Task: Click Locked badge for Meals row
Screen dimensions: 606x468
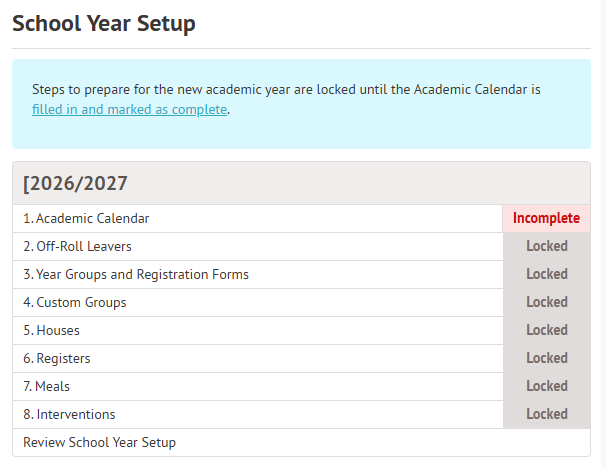Action: (546, 386)
